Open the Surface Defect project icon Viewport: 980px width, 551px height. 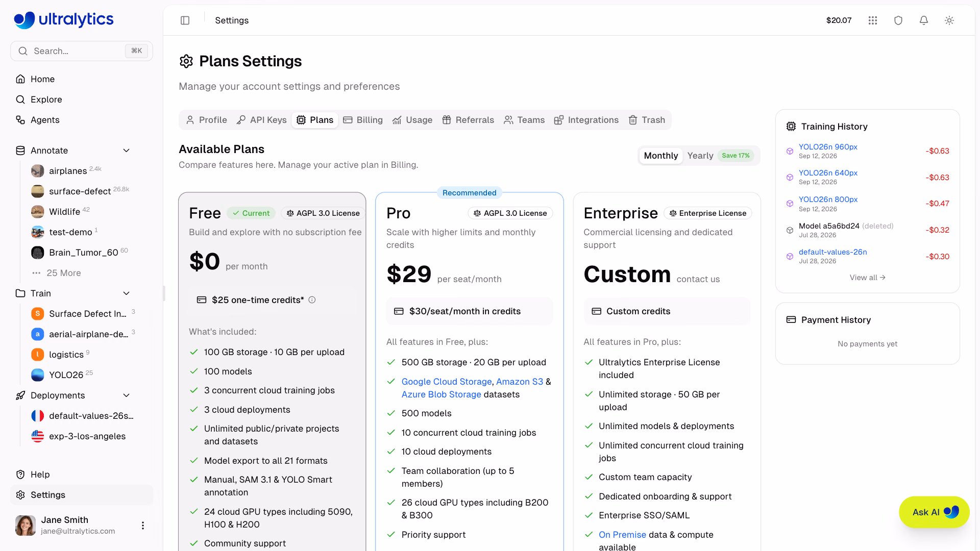point(38,314)
